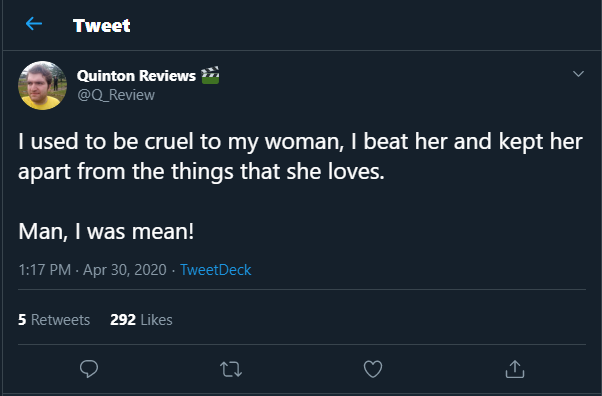This screenshot has height=396, width=602.
Task: Click the line "apart from the things that she loves."
Action: coord(201,171)
